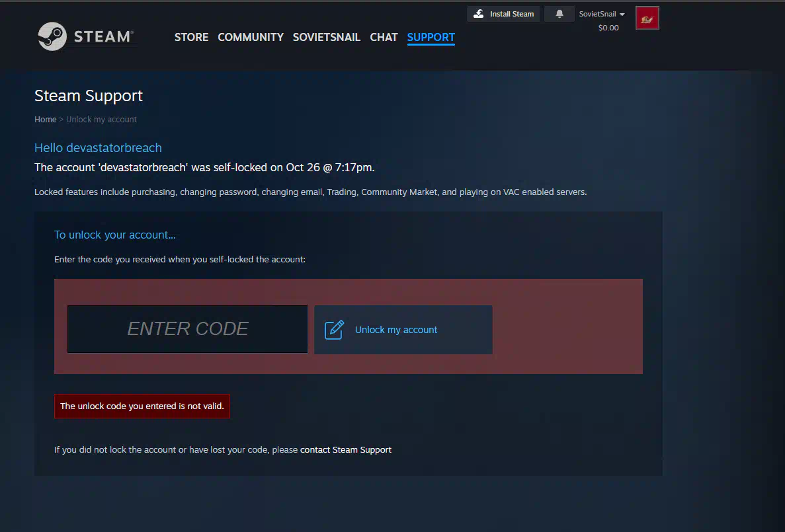Screen dimensions: 785x532
Task: Click the $0.00 wallet balance
Action: [608, 28]
